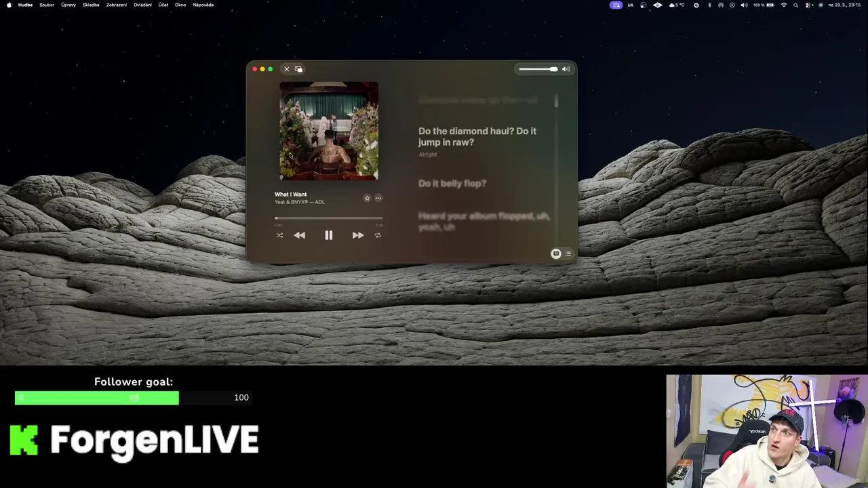Click the speaker volume icon in player

click(x=566, y=69)
